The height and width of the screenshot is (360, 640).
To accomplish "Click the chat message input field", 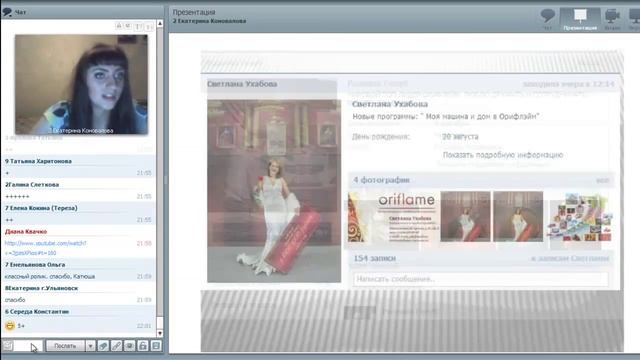I will pyautogui.click(x=28, y=346).
